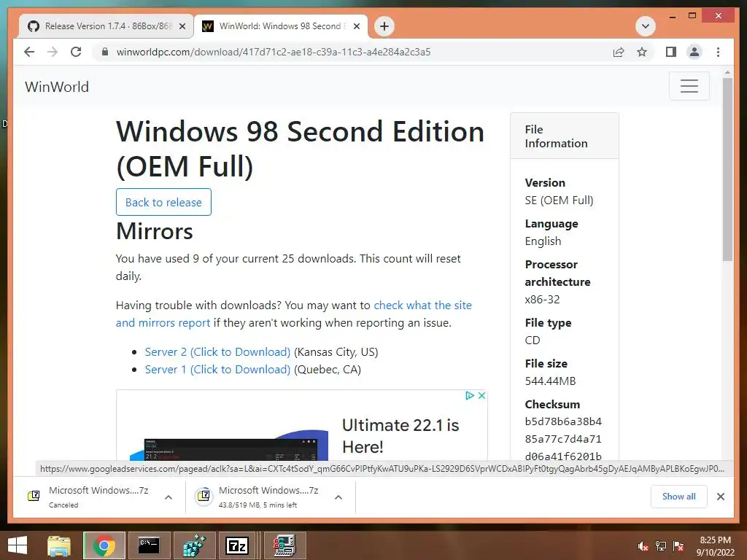This screenshot has width=747, height=560.
Task: Click the page vertical scrollbar
Action: tap(727, 169)
